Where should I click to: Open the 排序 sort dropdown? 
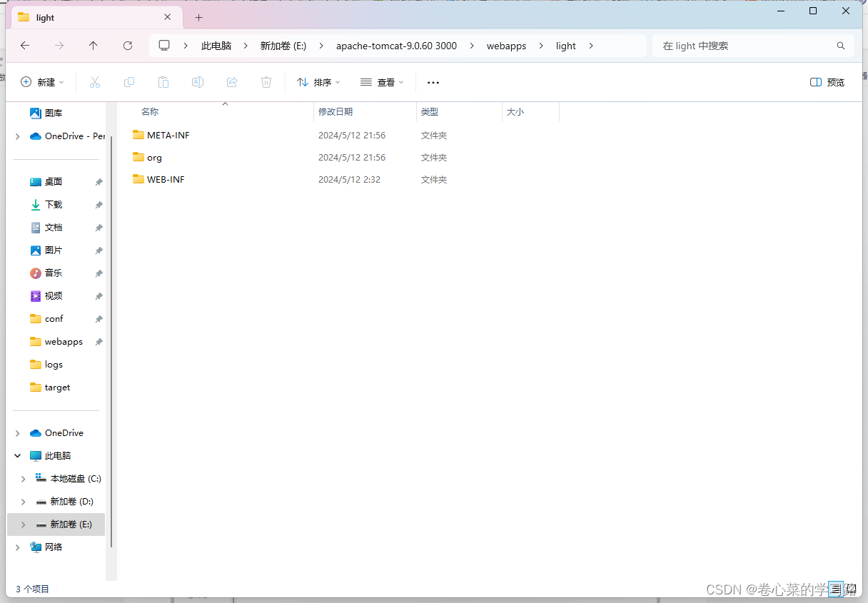point(318,82)
